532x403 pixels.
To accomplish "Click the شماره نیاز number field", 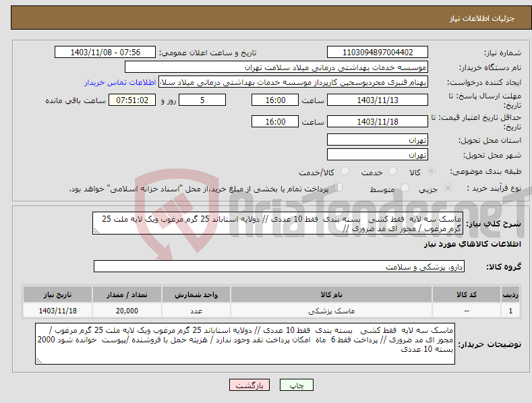I will click(378, 53).
